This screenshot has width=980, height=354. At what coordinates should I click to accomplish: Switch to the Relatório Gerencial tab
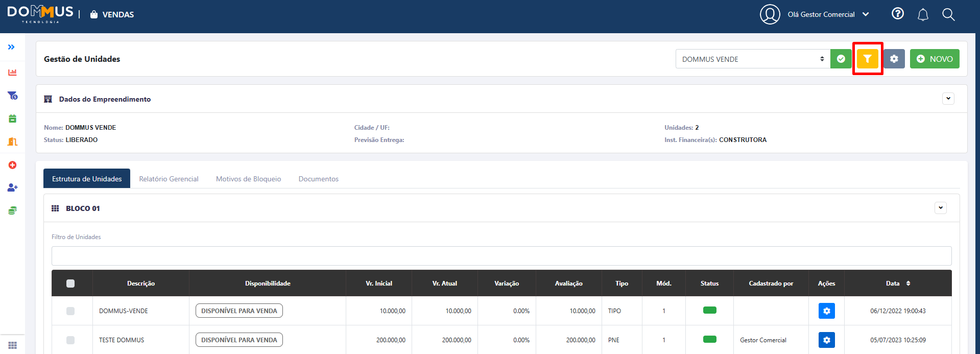point(169,179)
